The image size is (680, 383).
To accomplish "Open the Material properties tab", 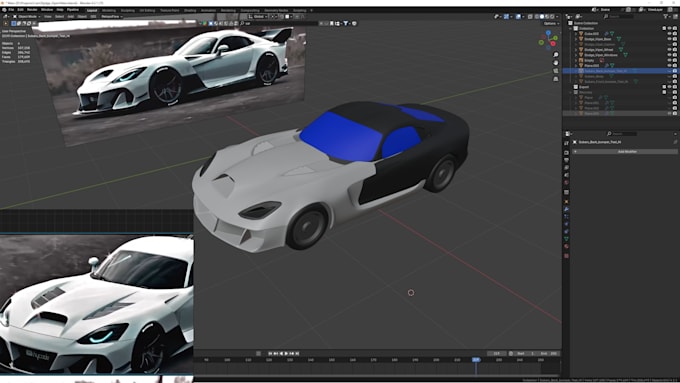I will click(566, 246).
